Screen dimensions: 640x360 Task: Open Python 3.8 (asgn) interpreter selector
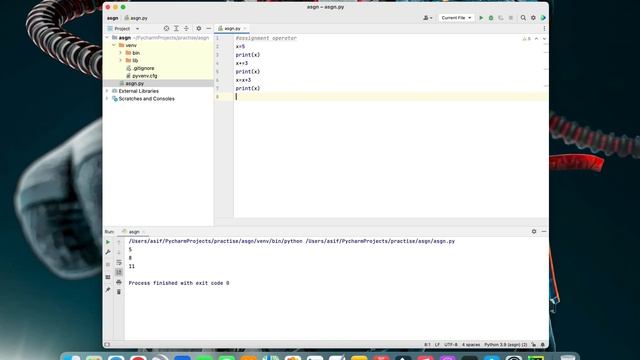point(505,344)
